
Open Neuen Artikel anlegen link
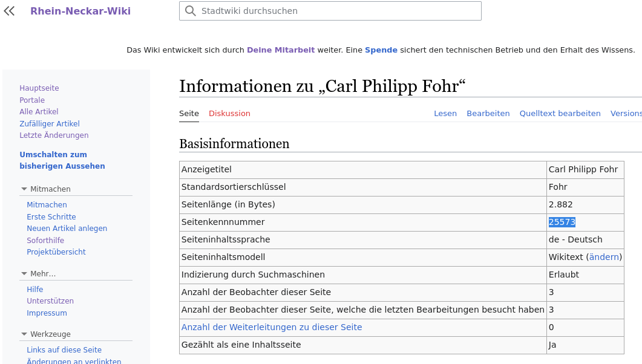[x=67, y=229]
